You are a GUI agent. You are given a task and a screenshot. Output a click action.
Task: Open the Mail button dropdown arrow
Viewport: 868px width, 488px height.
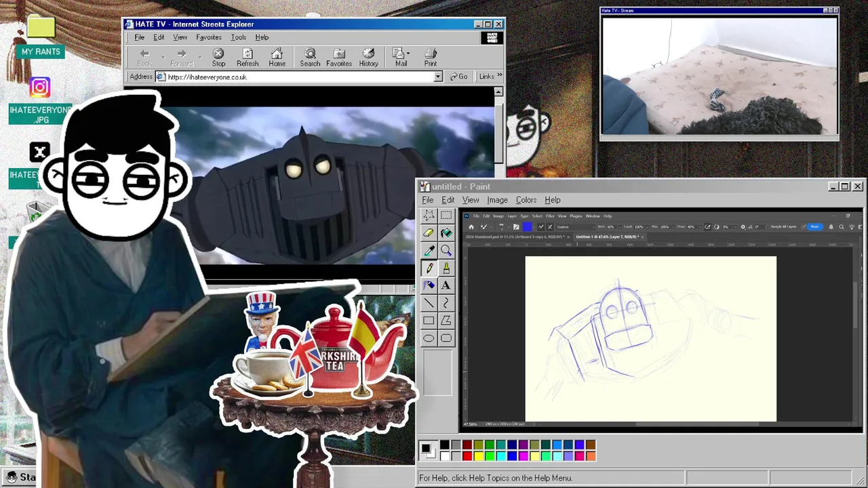point(408,53)
